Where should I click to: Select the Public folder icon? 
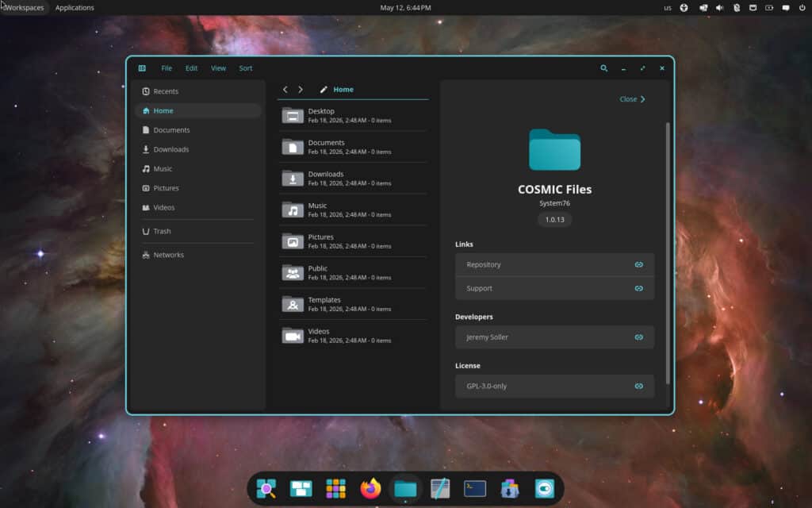click(x=293, y=273)
